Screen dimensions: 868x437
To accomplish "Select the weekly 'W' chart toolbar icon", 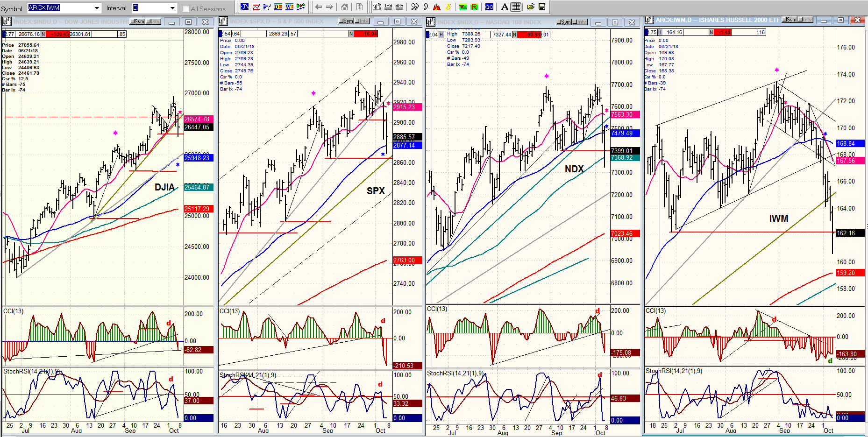I will pos(290,7).
